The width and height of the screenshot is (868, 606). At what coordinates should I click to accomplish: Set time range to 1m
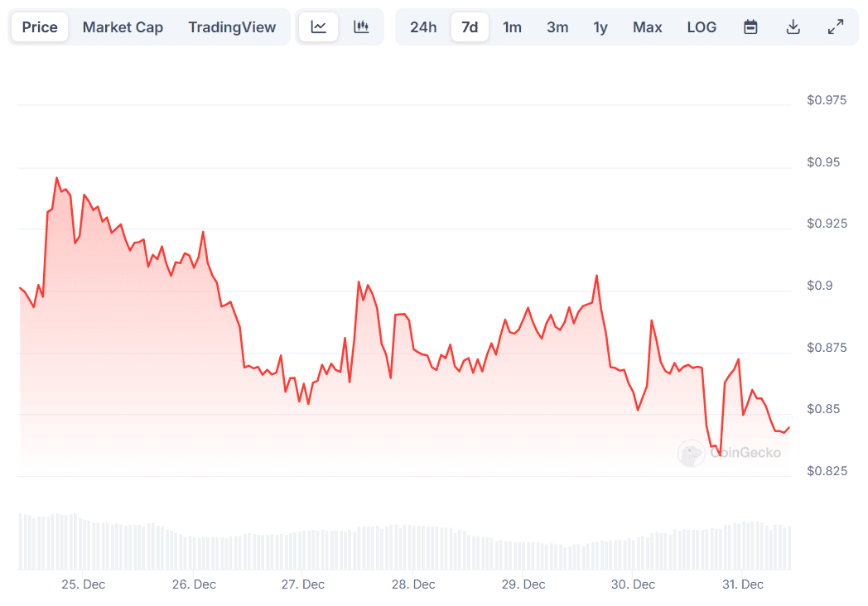(512, 27)
